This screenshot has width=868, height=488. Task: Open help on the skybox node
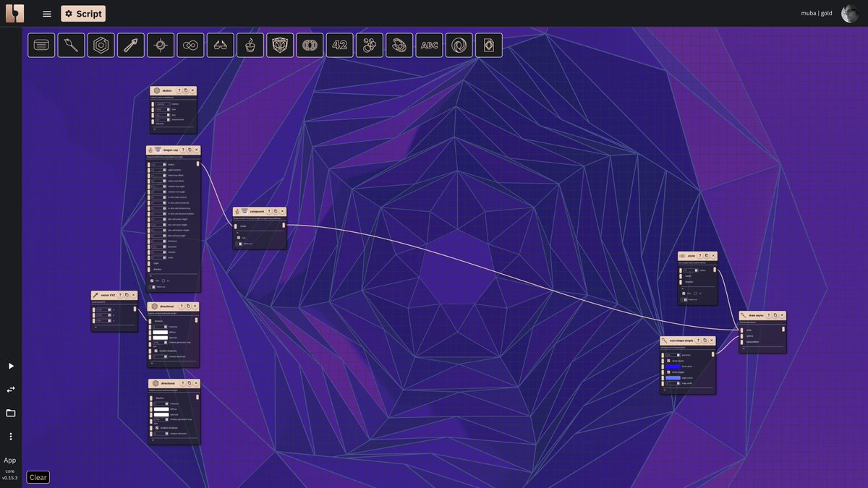pyautogui.click(x=179, y=90)
